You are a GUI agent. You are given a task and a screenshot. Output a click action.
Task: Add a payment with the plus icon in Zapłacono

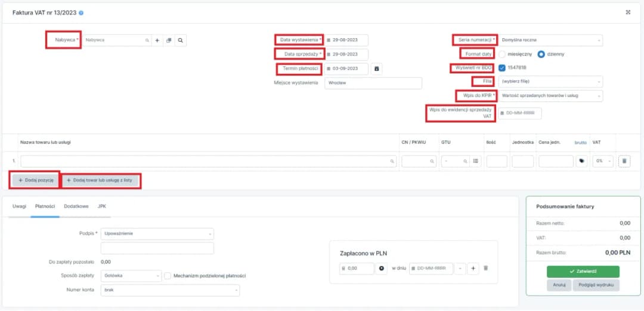(474, 269)
